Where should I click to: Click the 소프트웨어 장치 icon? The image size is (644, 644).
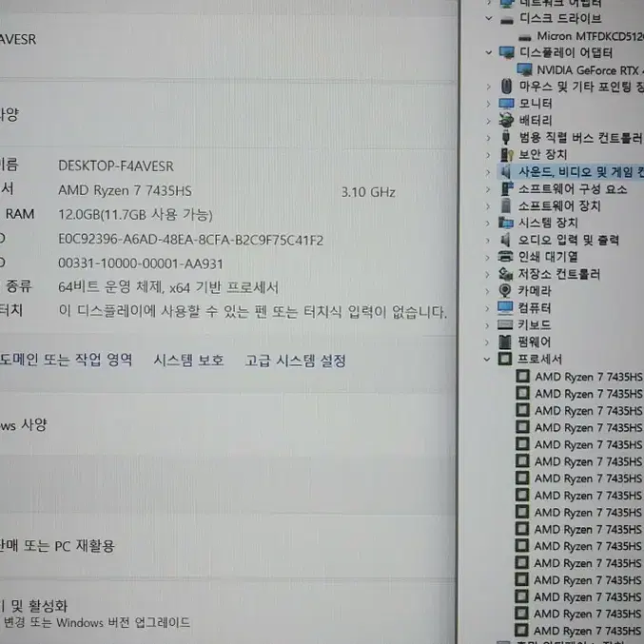(506, 205)
